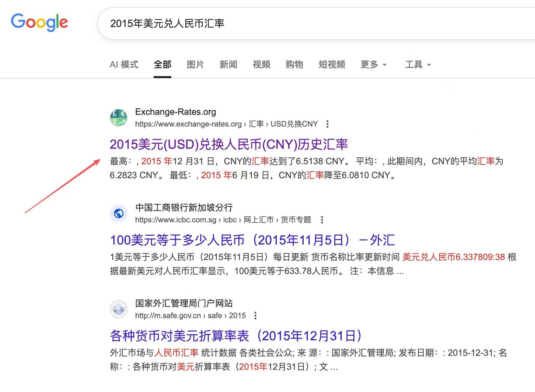
Task: Go to the 短视频 tab
Action: (332, 65)
